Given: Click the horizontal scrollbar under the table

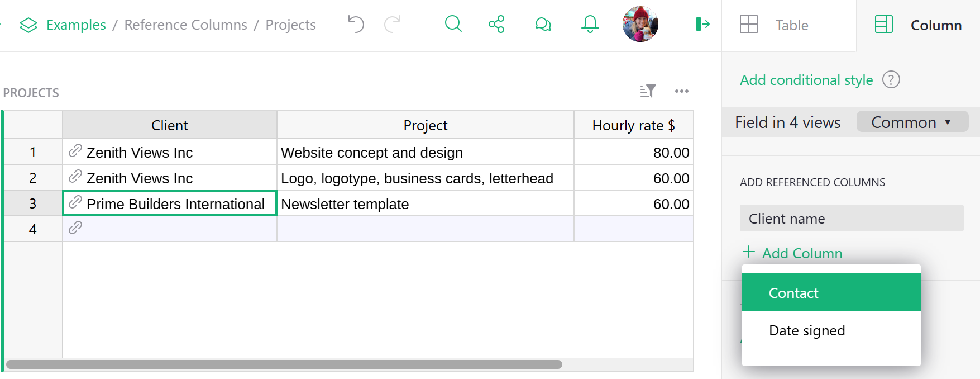Looking at the screenshot, I should pos(284,364).
